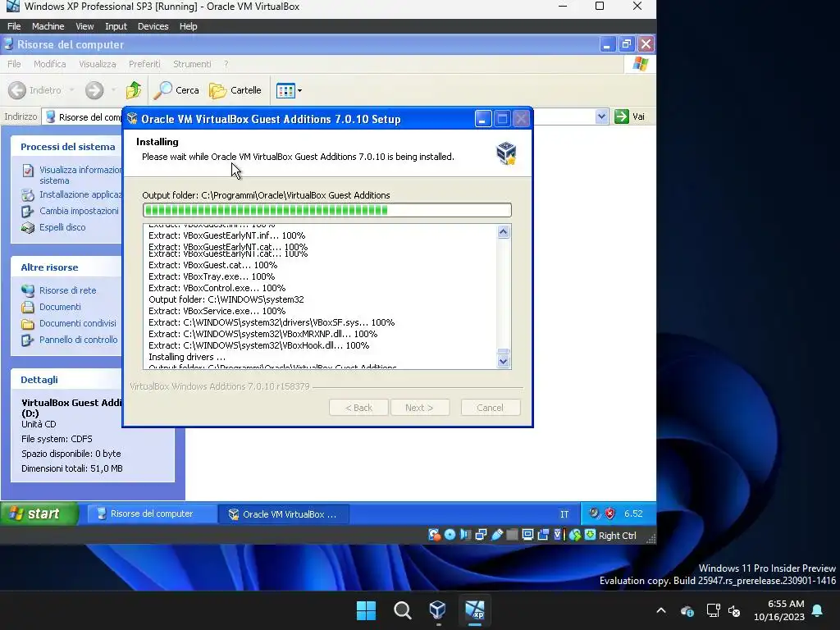Click the CPU virtualization V indicator icon
The width and height of the screenshot is (840, 630).
click(x=559, y=535)
